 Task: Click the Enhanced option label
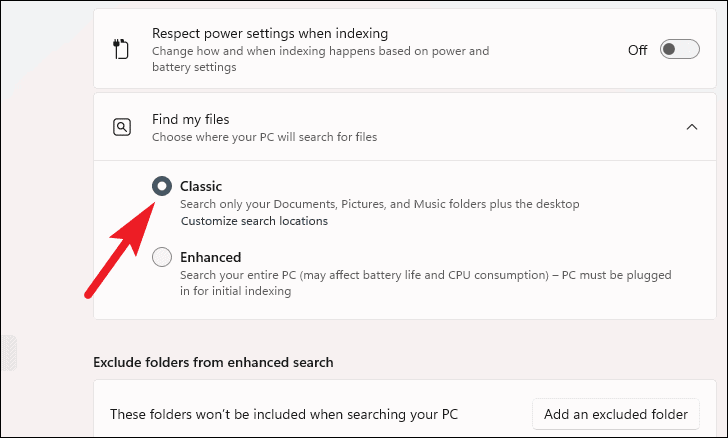point(211,257)
